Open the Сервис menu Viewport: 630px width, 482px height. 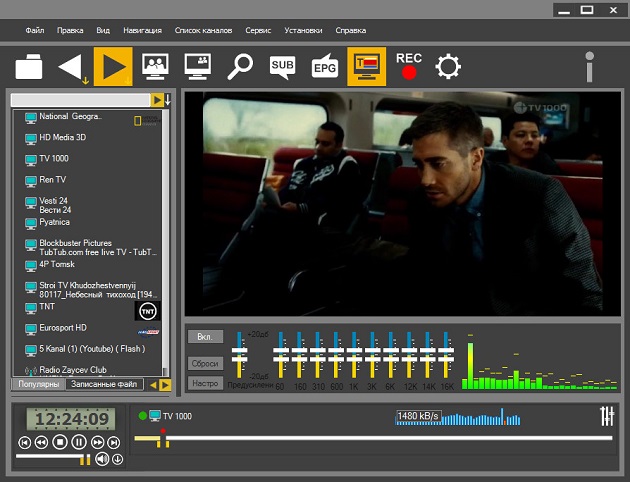(x=258, y=31)
